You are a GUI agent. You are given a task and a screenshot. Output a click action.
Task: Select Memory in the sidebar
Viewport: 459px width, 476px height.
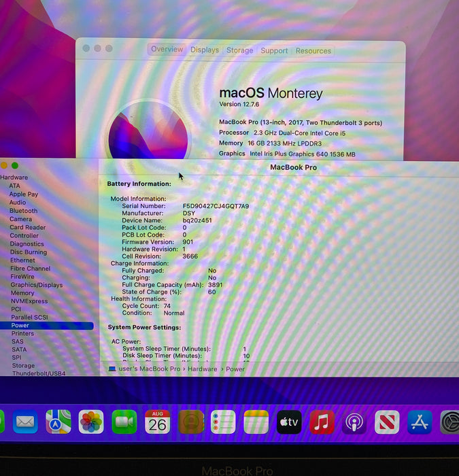pyautogui.click(x=22, y=293)
